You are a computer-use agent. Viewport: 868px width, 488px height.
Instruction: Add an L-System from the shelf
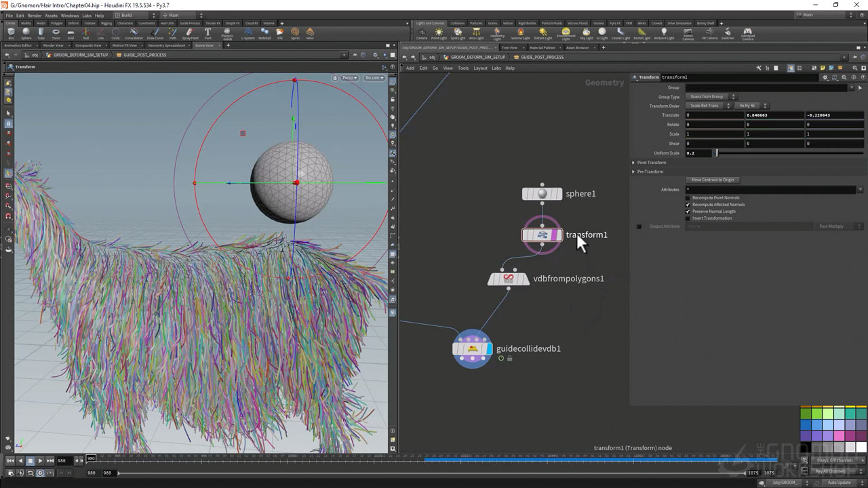coord(248,33)
